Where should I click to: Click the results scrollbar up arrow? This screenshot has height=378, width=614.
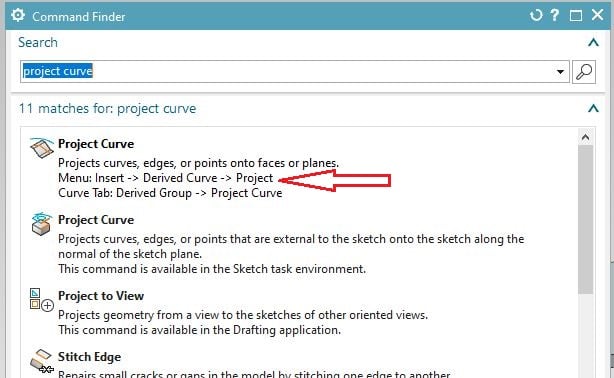pyautogui.click(x=585, y=137)
